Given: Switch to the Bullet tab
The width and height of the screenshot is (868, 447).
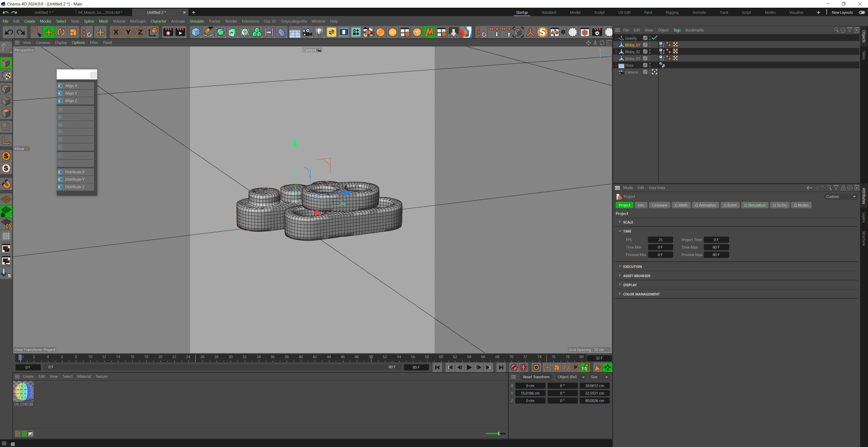Looking at the screenshot, I should [730, 205].
